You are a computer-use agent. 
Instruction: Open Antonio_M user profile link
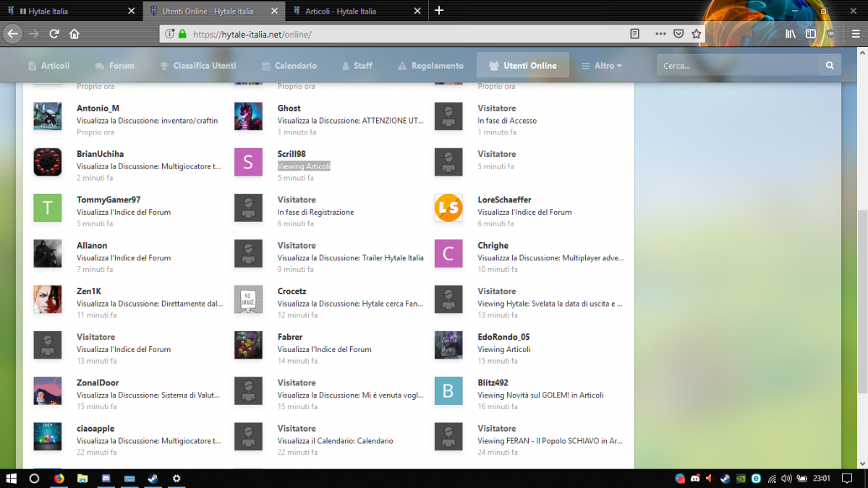98,108
